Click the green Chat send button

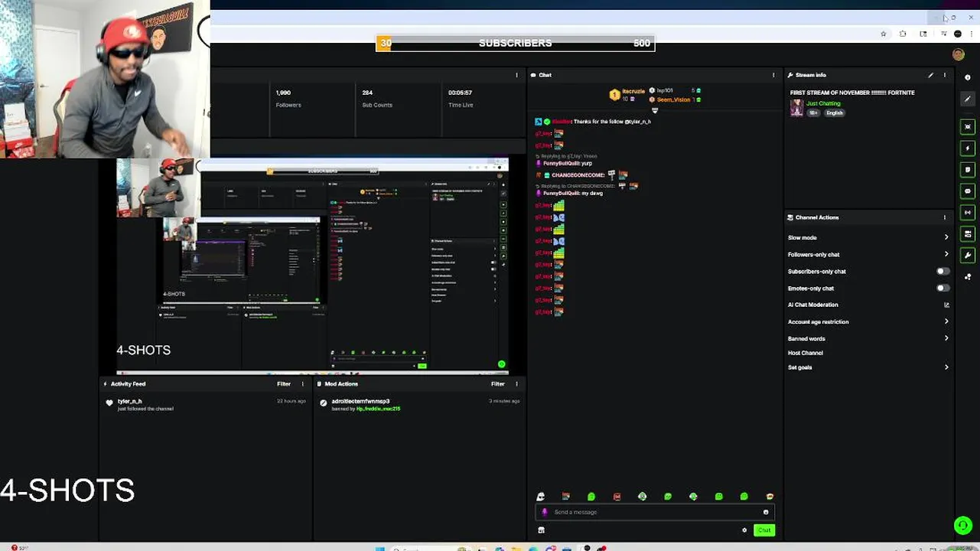[763, 530]
